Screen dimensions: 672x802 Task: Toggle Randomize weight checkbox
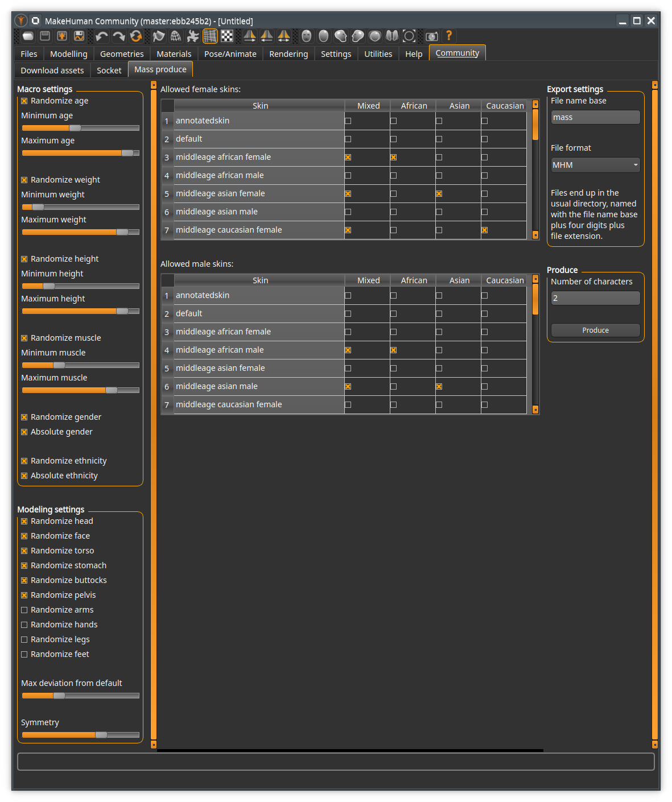(x=24, y=180)
